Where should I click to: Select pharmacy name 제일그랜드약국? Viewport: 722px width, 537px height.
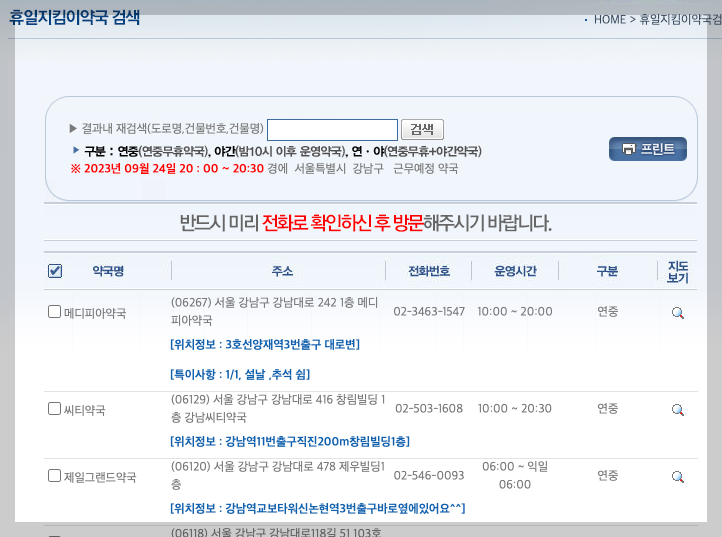point(100,477)
